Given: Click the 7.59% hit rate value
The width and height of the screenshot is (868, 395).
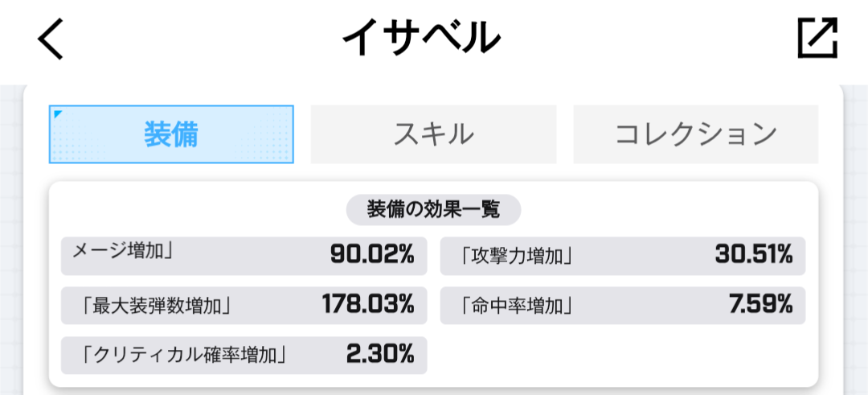Looking at the screenshot, I should (x=760, y=305).
